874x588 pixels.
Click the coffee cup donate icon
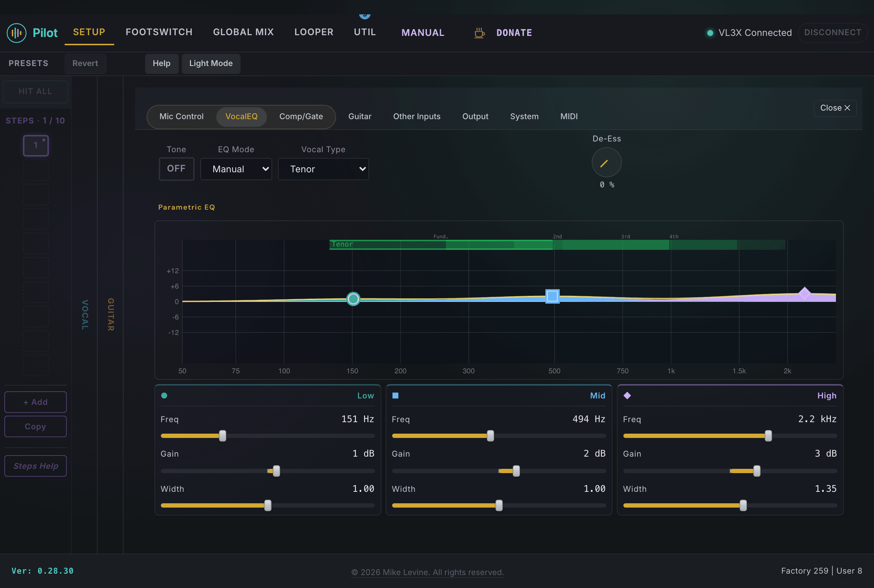479,33
